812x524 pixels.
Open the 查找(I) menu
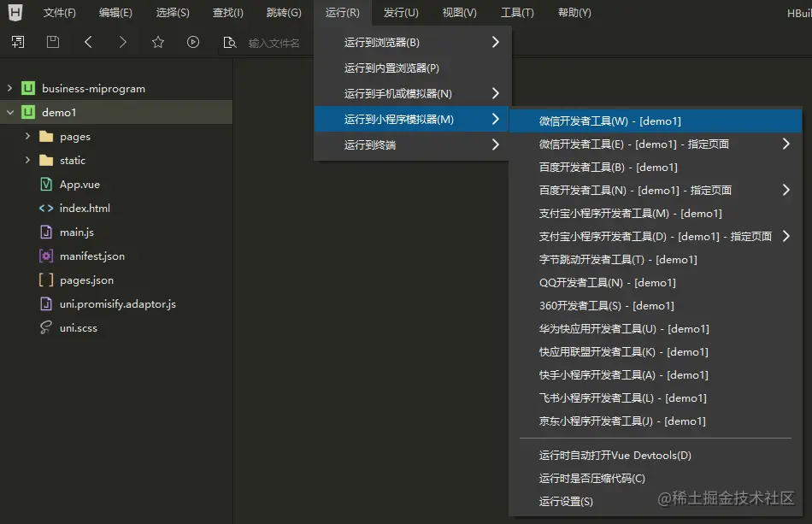click(x=228, y=13)
